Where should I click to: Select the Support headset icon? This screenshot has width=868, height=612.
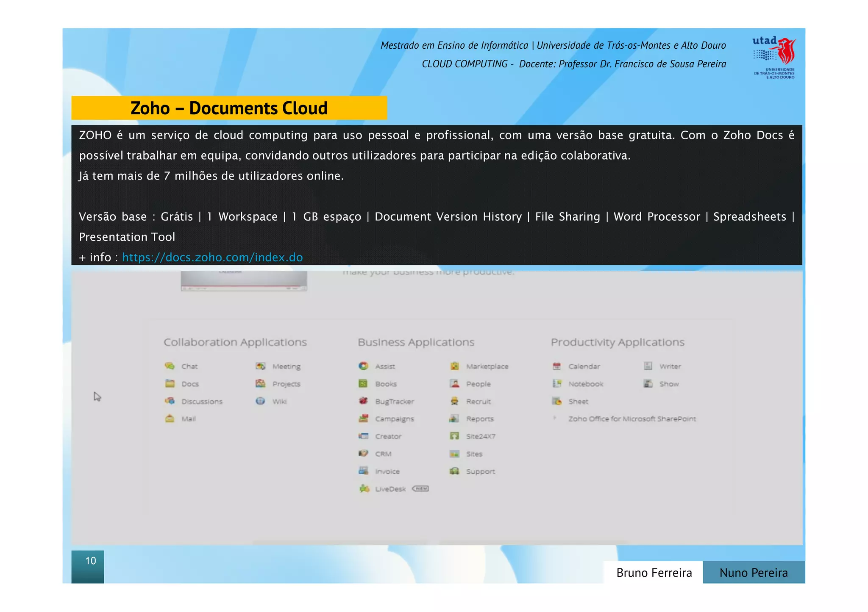click(x=454, y=471)
